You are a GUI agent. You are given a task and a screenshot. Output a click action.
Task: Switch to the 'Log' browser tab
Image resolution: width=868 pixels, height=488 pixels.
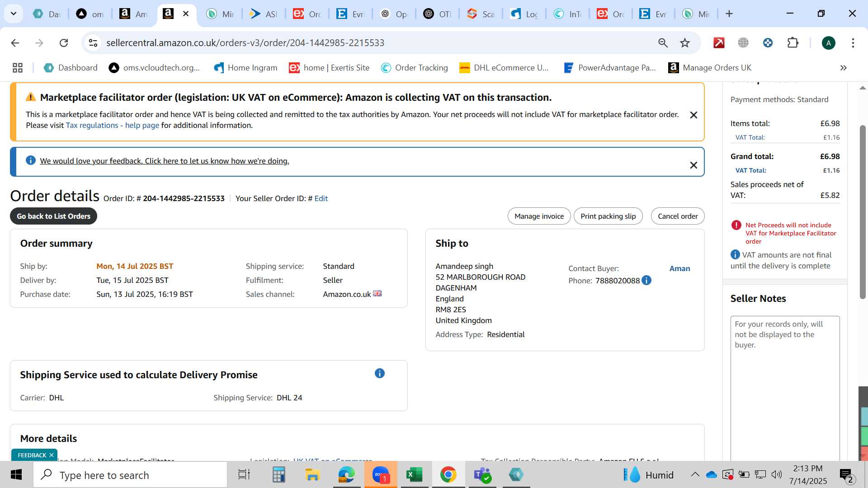524,14
